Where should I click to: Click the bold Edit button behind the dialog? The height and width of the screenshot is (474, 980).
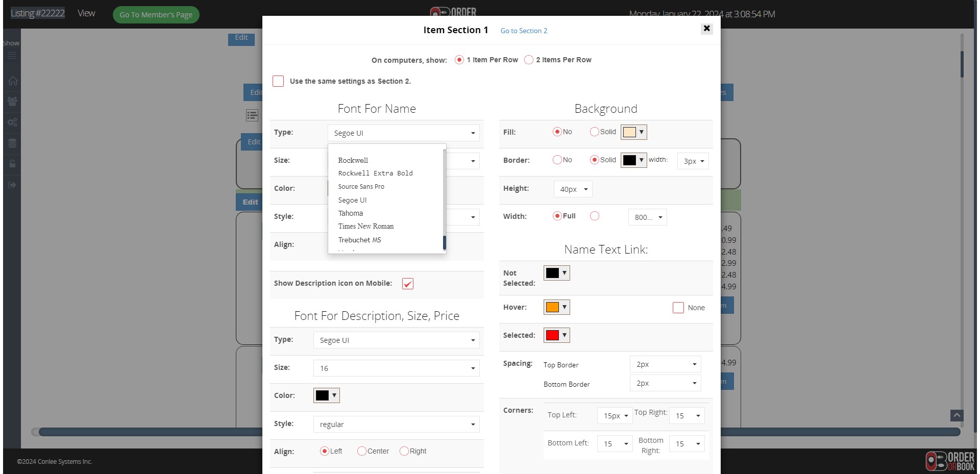(x=249, y=202)
